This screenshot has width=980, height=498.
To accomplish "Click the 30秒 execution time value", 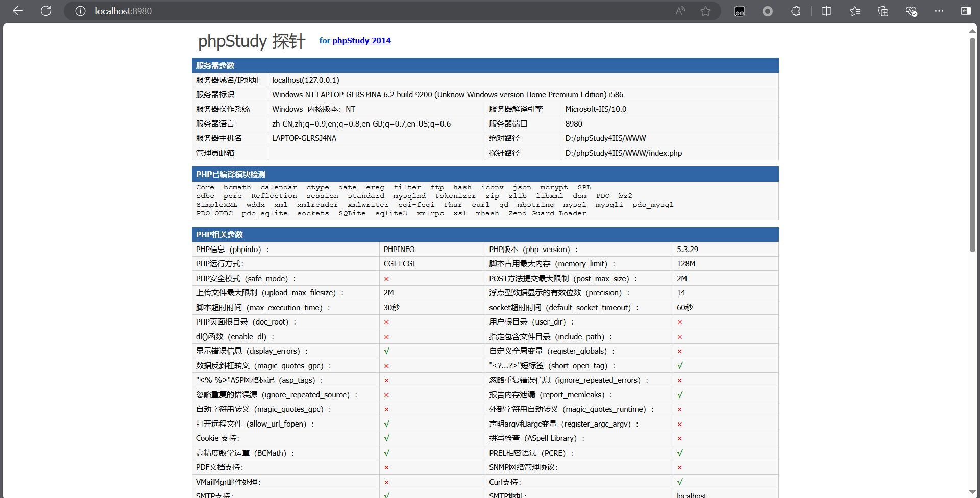I will [x=391, y=307].
